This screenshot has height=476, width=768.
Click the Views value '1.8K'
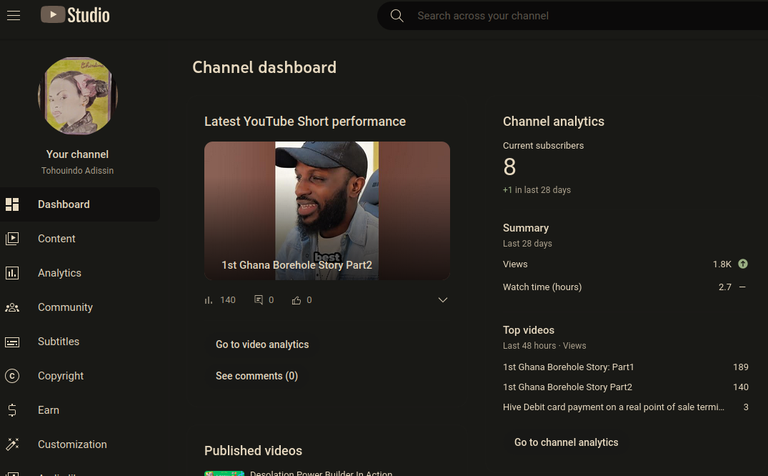[722, 264]
